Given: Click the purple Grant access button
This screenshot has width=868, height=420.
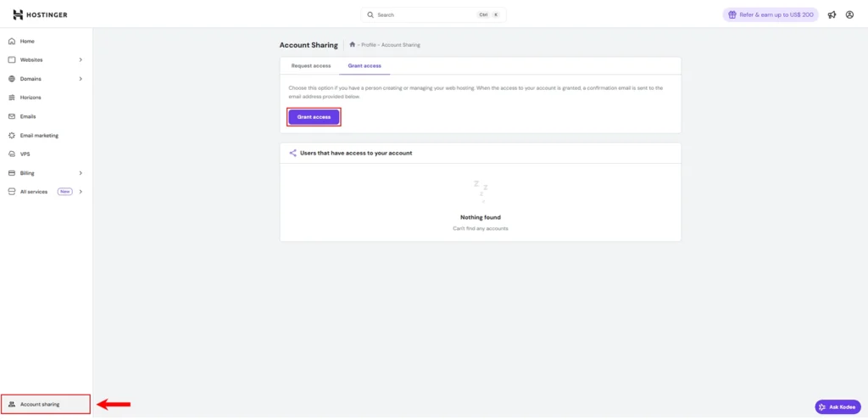Looking at the screenshot, I should 314,117.
